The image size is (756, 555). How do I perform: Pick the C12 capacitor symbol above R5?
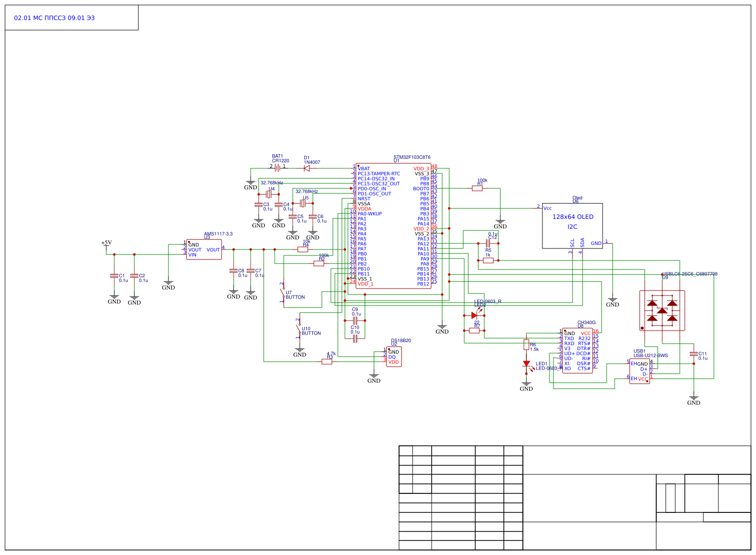pos(487,243)
